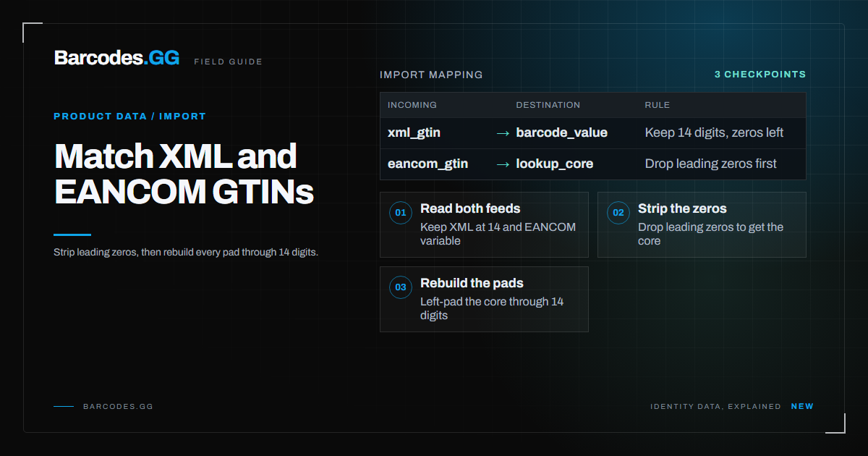Click the NEW badge in footer
Image resolution: width=868 pixels, height=456 pixels.
point(802,407)
